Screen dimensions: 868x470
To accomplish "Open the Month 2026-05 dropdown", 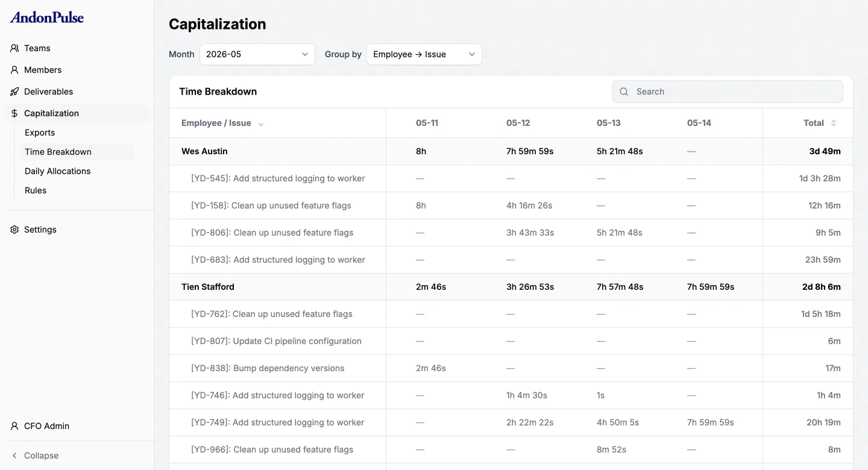I will (x=257, y=54).
